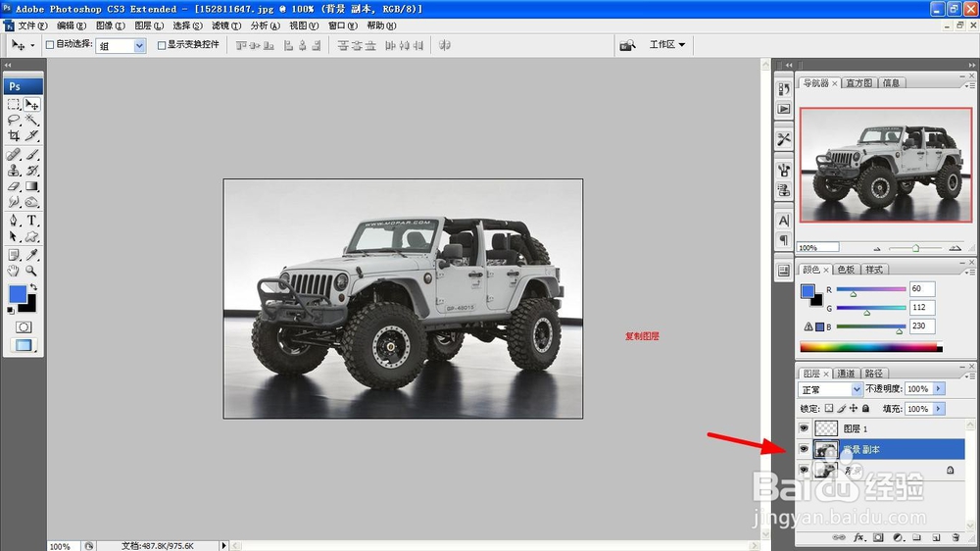Select the Path Selection tool

14,236
